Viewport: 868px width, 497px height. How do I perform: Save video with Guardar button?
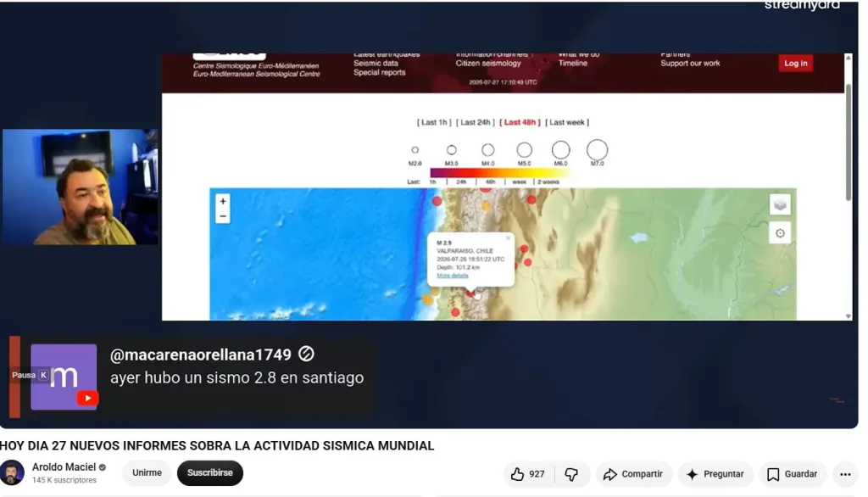click(x=793, y=474)
